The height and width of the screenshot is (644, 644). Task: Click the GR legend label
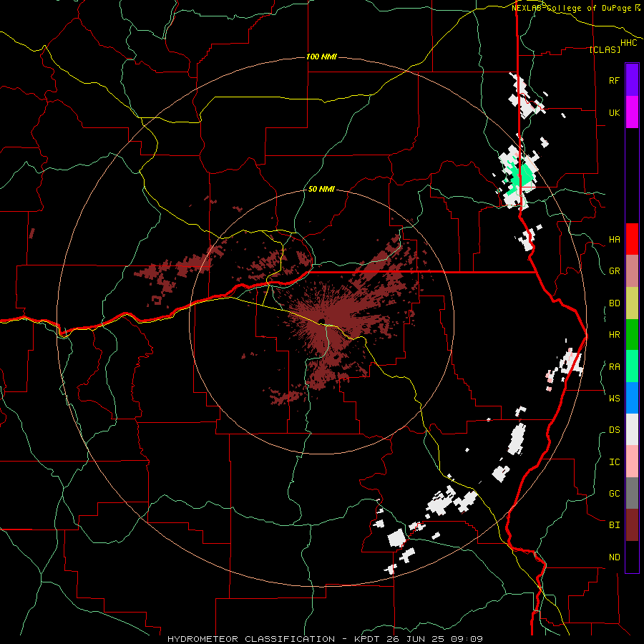(x=614, y=271)
